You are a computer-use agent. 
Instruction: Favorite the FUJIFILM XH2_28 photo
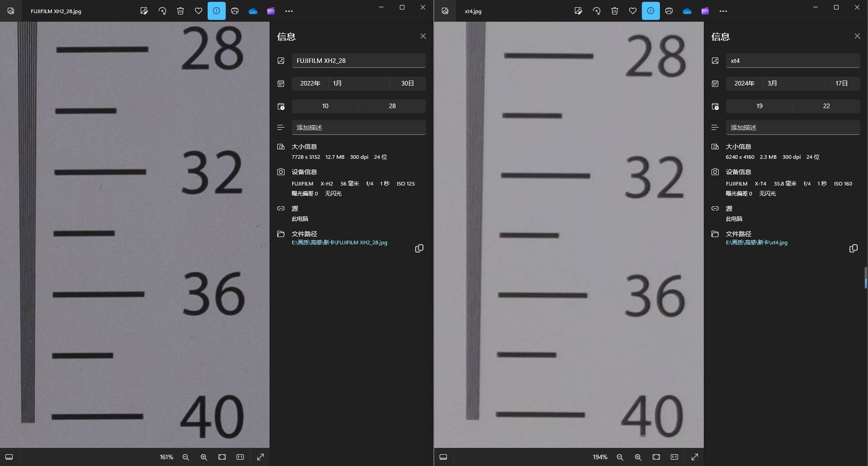(199, 11)
